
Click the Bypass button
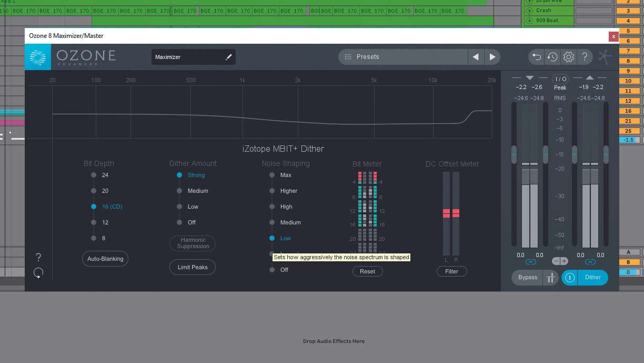[528, 278]
